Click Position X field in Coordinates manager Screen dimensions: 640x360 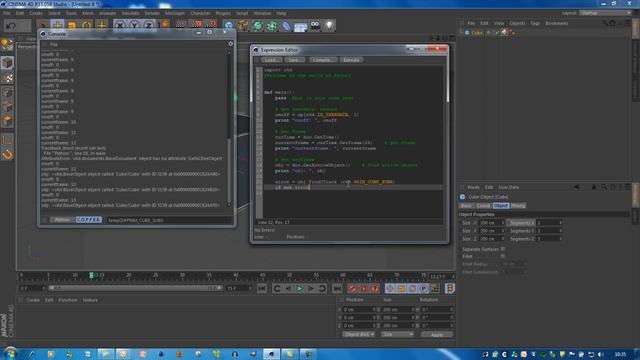coord(359,310)
